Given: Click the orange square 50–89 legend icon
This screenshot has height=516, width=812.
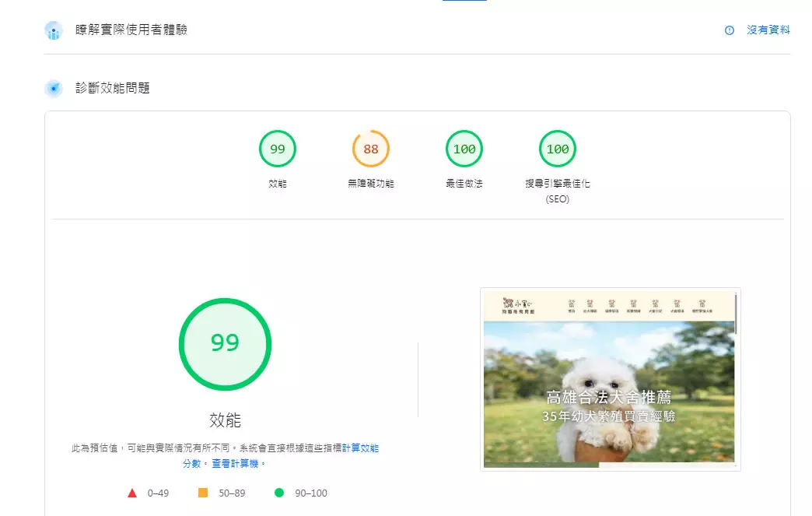Looking at the screenshot, I should click(203, 493).
